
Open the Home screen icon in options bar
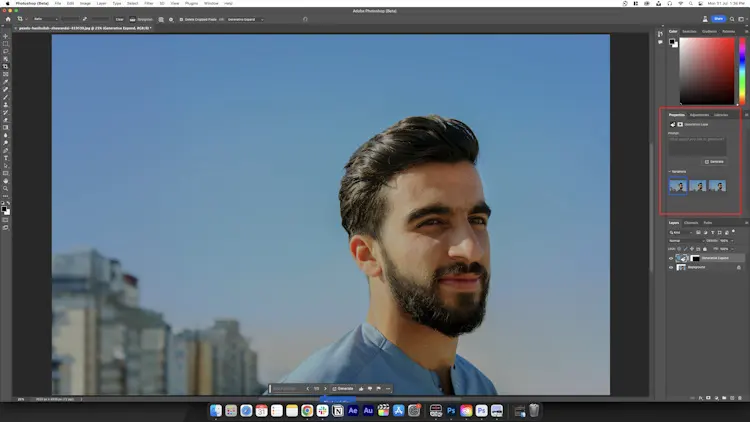pos(8,19)
